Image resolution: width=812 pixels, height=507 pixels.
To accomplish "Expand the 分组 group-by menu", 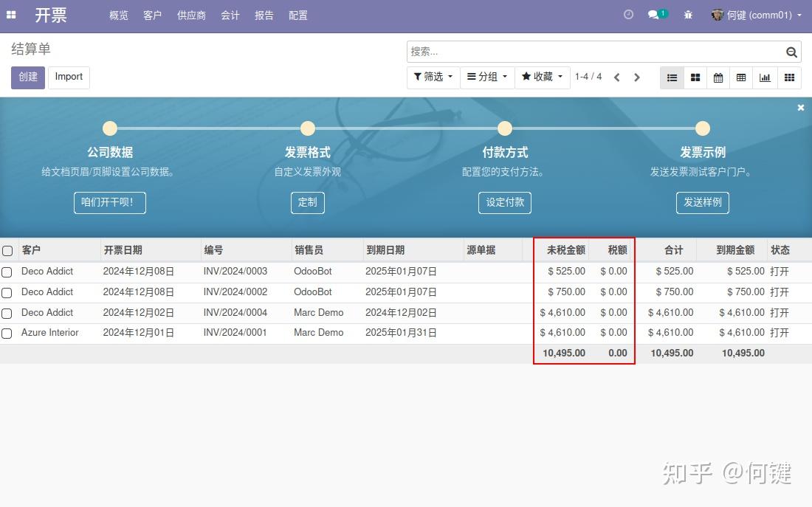I will tap(486, 77).
